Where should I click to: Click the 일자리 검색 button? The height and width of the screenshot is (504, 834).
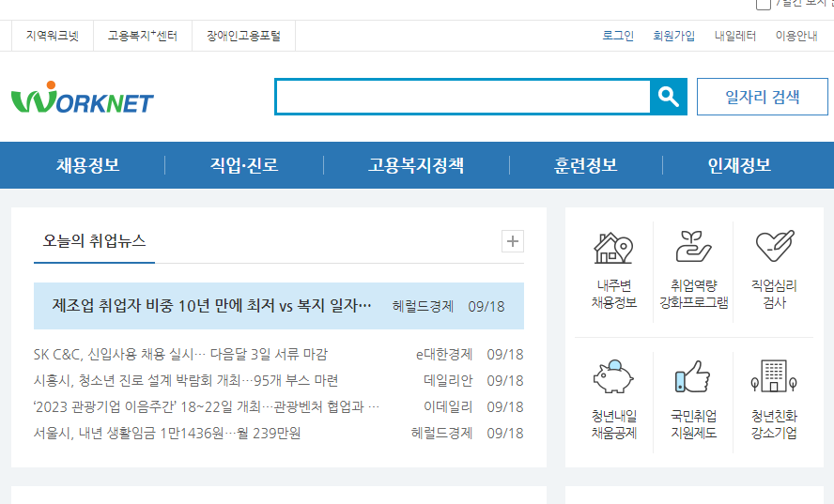click(763, 97)
